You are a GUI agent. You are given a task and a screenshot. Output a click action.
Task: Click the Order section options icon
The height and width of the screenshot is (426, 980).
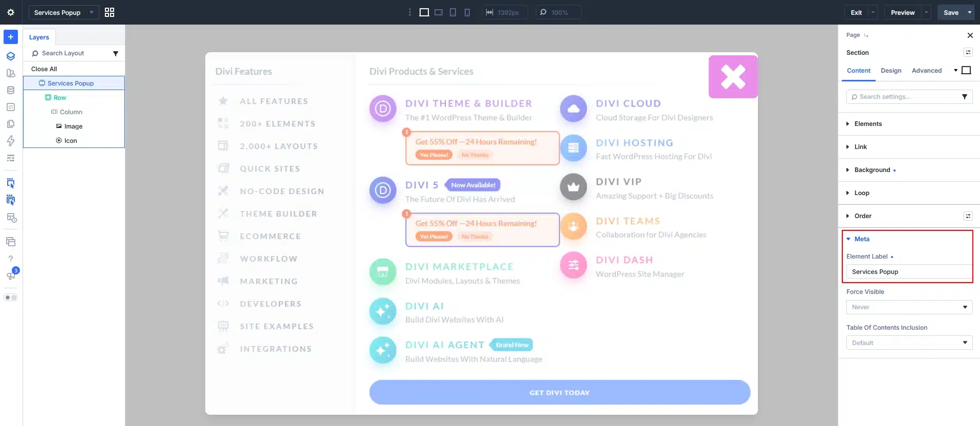(968, 216)
